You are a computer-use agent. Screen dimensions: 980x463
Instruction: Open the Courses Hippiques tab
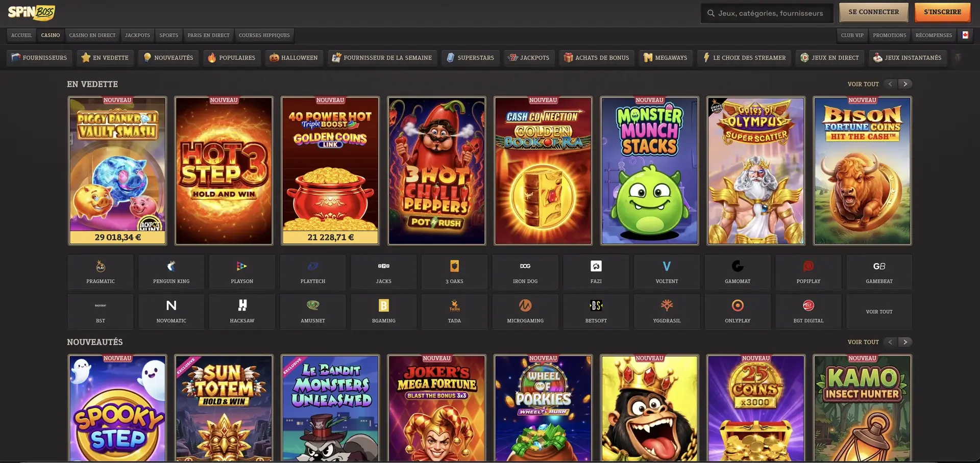pos(264,35)
